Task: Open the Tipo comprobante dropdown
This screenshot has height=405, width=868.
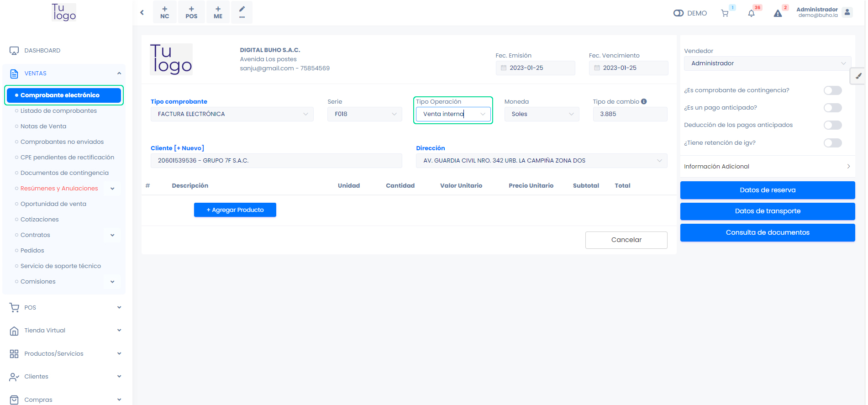Action: 232,114
